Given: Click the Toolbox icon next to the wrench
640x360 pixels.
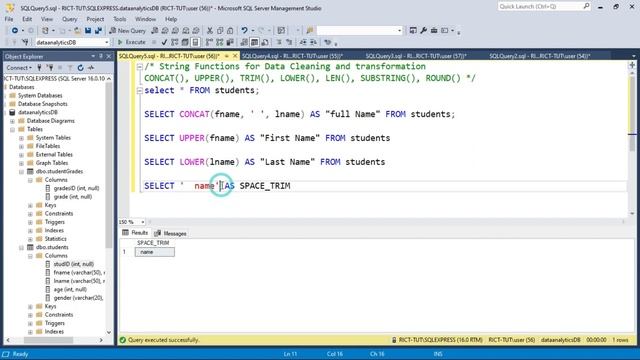Looking at the screenshot, I should [434, 31].
